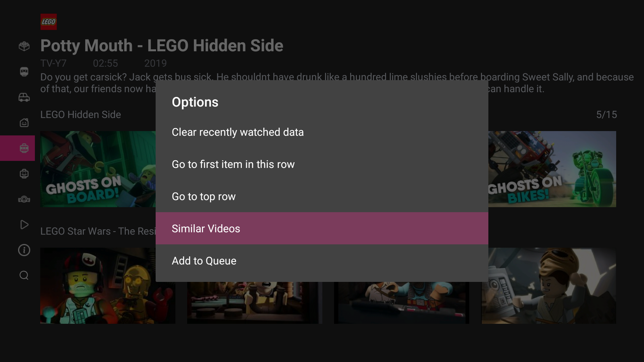Open search with the magnifier icon

24,276
